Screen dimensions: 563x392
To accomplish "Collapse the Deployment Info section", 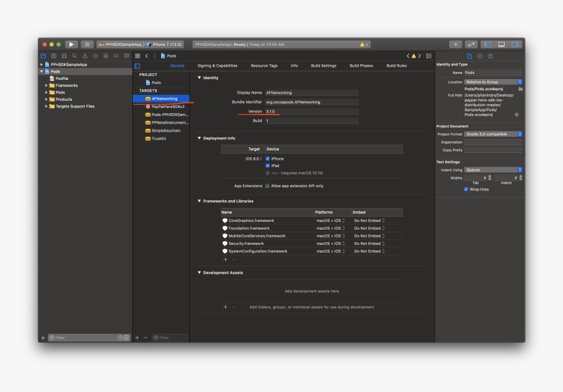I will (x=199, y=138).
